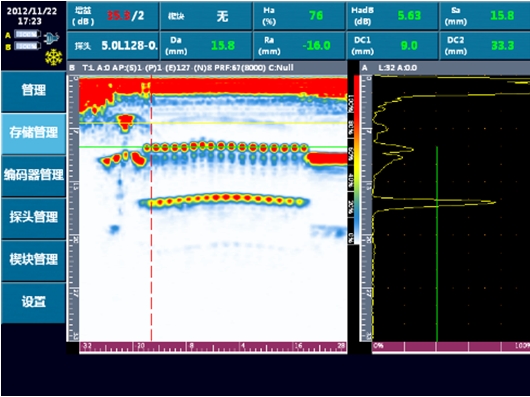The height and width of the screenshot is (397, 530).
Task: Open the 管理 menu
Action: coord(33,91)
